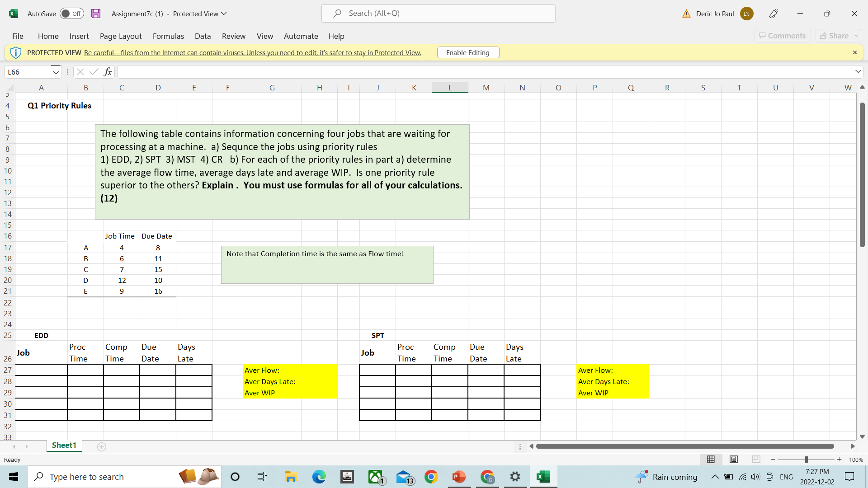Select the Normal view icon in status bar

pyautogui.click(x=711, y=459)
